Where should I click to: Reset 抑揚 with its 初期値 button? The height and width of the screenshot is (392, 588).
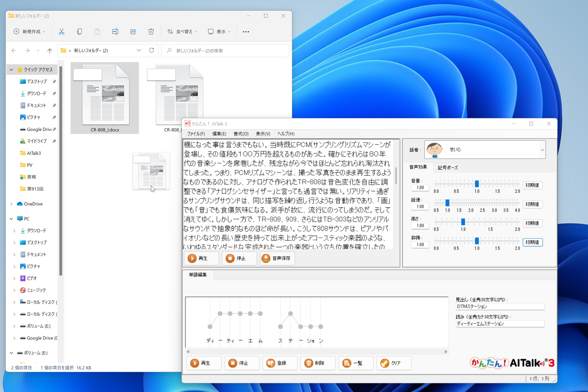[x=533, y=242]
